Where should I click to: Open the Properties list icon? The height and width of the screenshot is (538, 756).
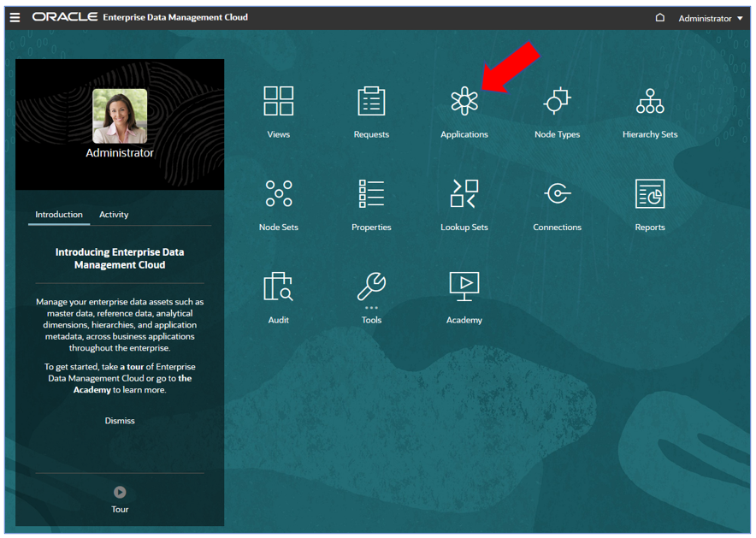371,193
